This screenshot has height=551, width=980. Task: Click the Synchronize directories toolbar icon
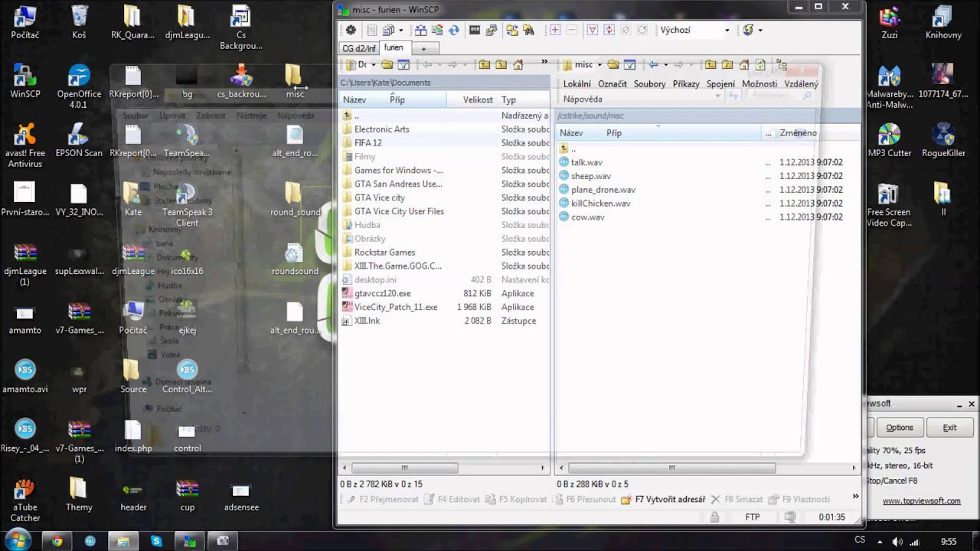coord(437,30)
